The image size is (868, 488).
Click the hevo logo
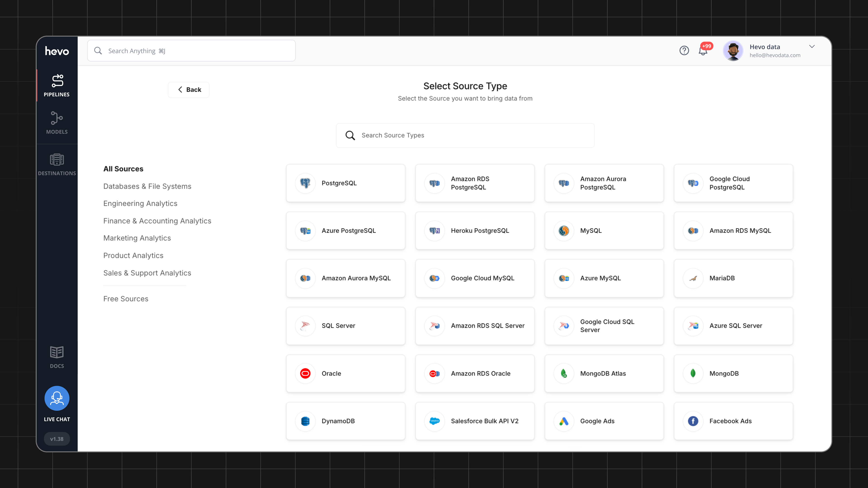[57, 51]
